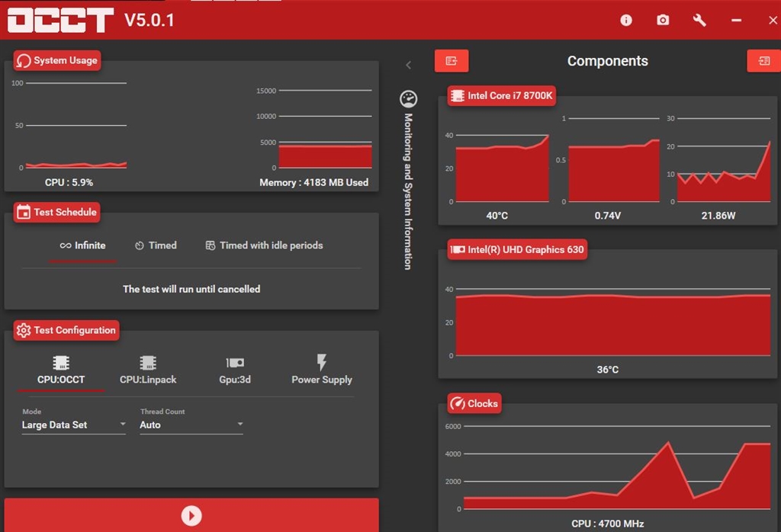Choose the Power Supply test

coord(322,370)
